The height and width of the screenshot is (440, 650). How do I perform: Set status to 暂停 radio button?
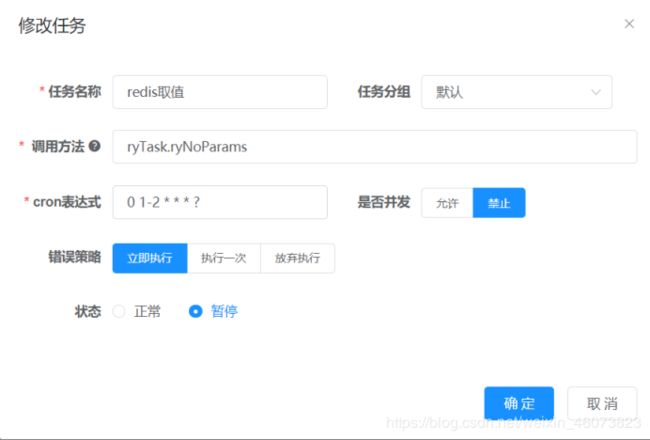pyautogui.click(x=195, y=311)
